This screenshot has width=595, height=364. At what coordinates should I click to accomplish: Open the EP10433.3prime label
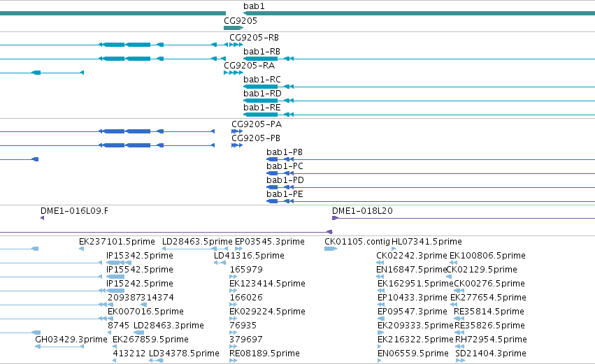pyautogui.click(x=413, y=298)
